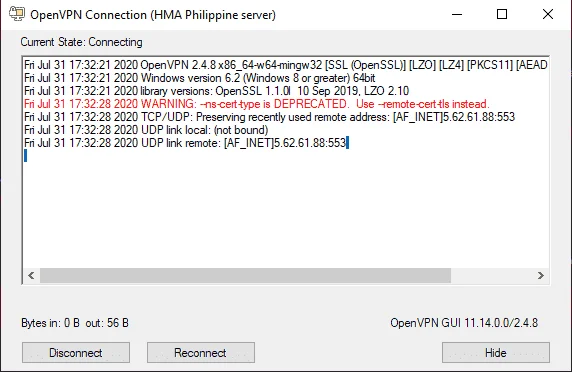Click the horizontal scrollbar thumb in log
The height and width of the screenshot is (372, 572).
(x=246, y=275)
